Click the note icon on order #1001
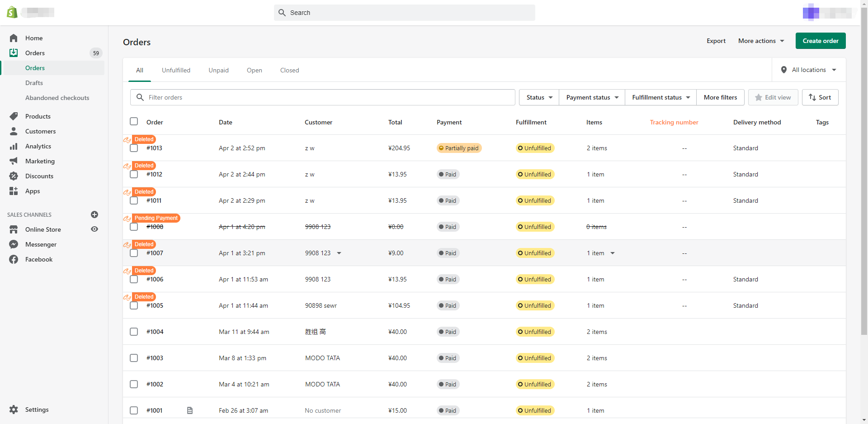This screenshot has width=868, height=424. 190,410
